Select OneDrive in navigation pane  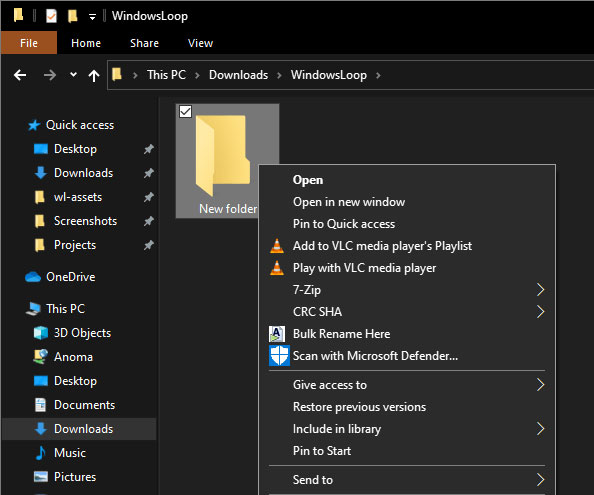(x=70, y=277)
